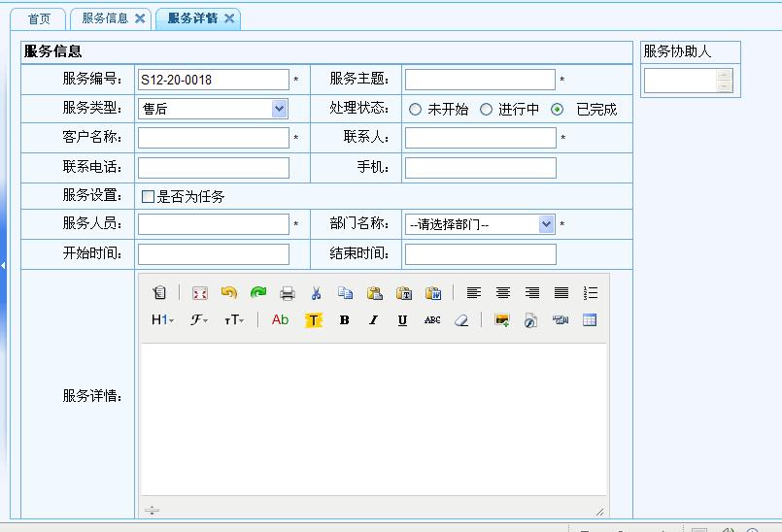Select the 进行中 status option
782x532 pixels.
coord(487,110)
